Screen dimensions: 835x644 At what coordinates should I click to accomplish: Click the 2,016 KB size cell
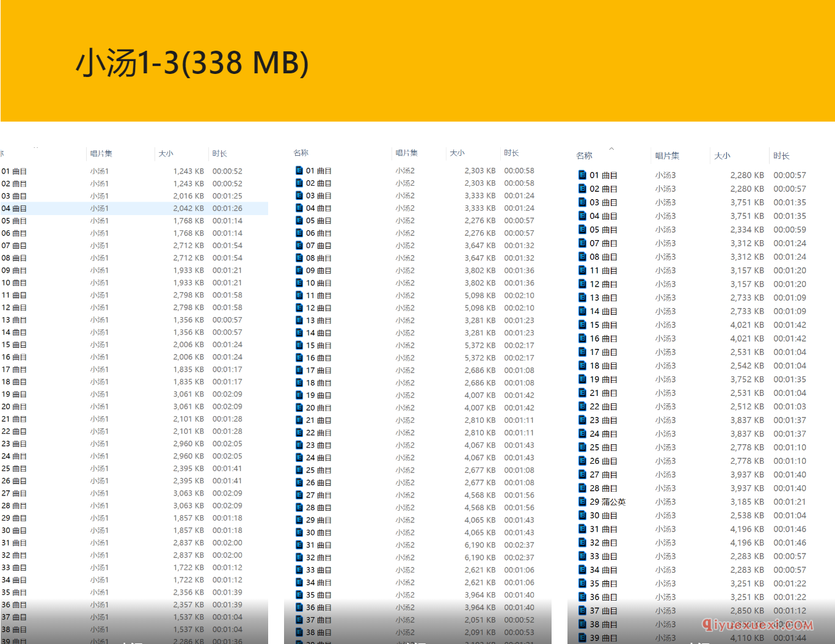click(188, 196)
